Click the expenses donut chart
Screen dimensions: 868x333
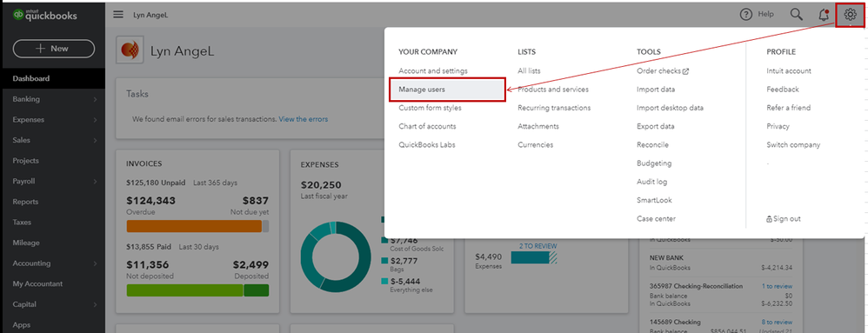pos(336,256)
